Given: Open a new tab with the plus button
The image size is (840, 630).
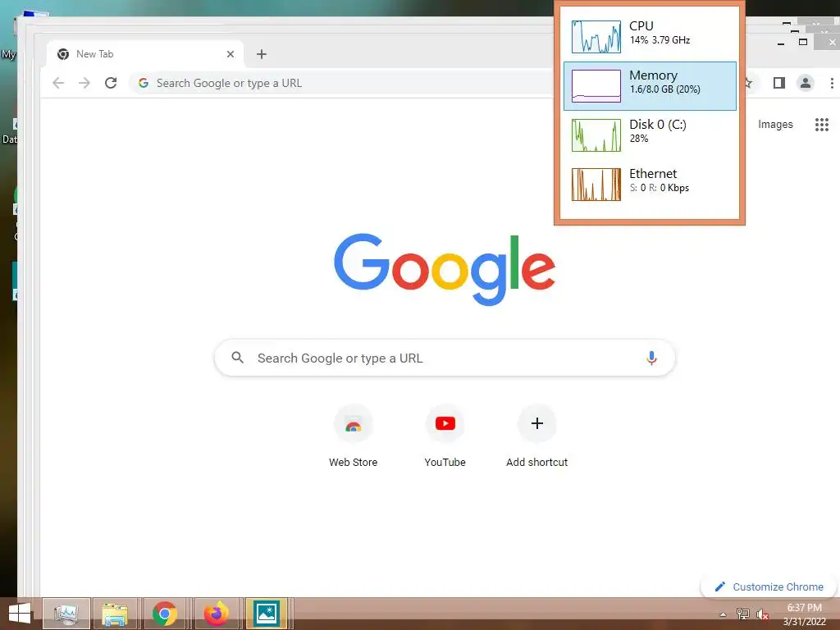Looking at the screenshot, I should (x=262, y=54).
